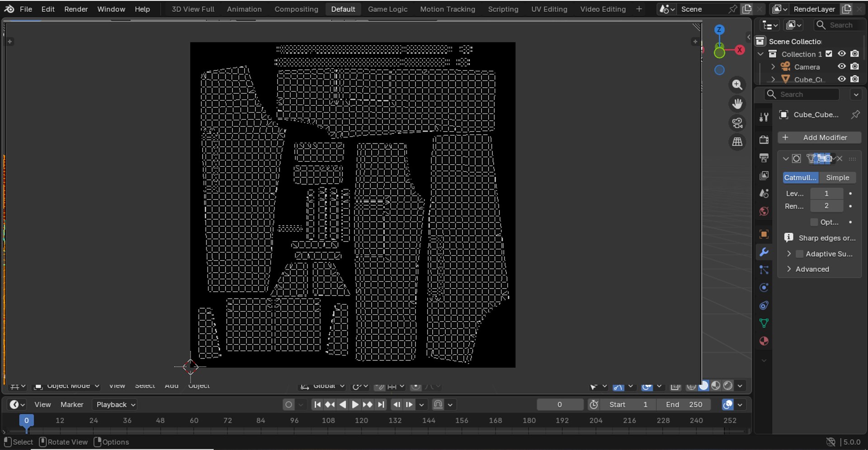Image resolution: width=868 pixels, height=450 pixels.
Task: Pin the Cube_Cube properties context
Action: coord(855,114)
